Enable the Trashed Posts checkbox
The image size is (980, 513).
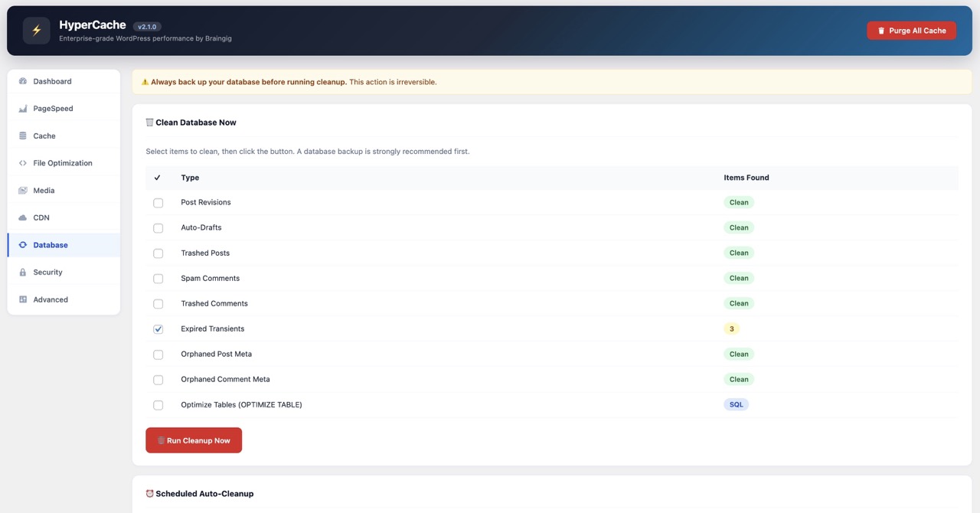pyautogui.click(x=158, y=253)
